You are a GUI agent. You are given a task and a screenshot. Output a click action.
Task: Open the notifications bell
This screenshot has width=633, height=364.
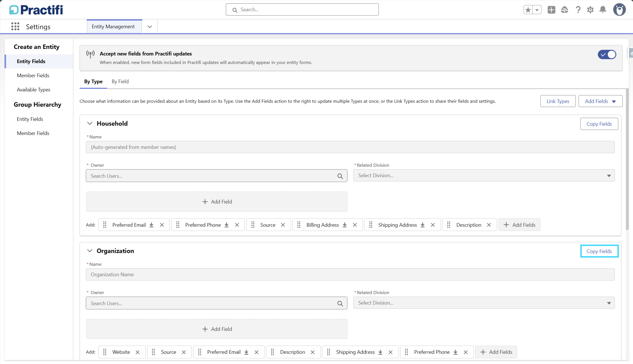(x=603, y=10)
